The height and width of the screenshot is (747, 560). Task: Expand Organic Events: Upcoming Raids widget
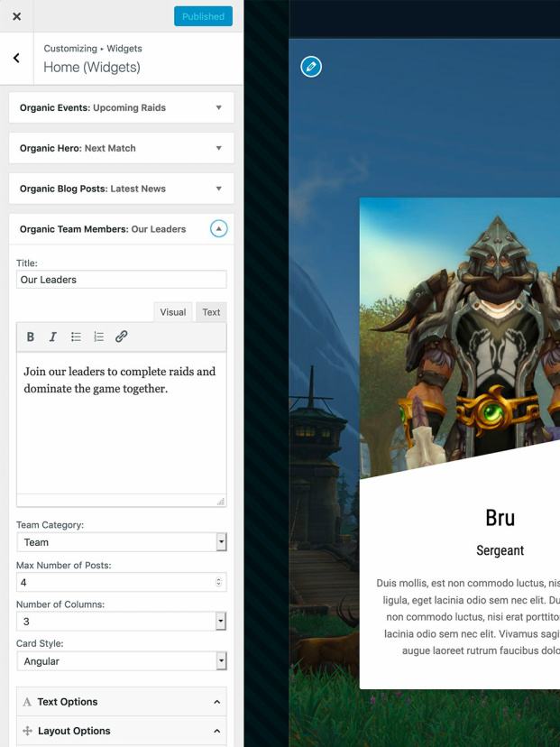[x=122, y=107]
